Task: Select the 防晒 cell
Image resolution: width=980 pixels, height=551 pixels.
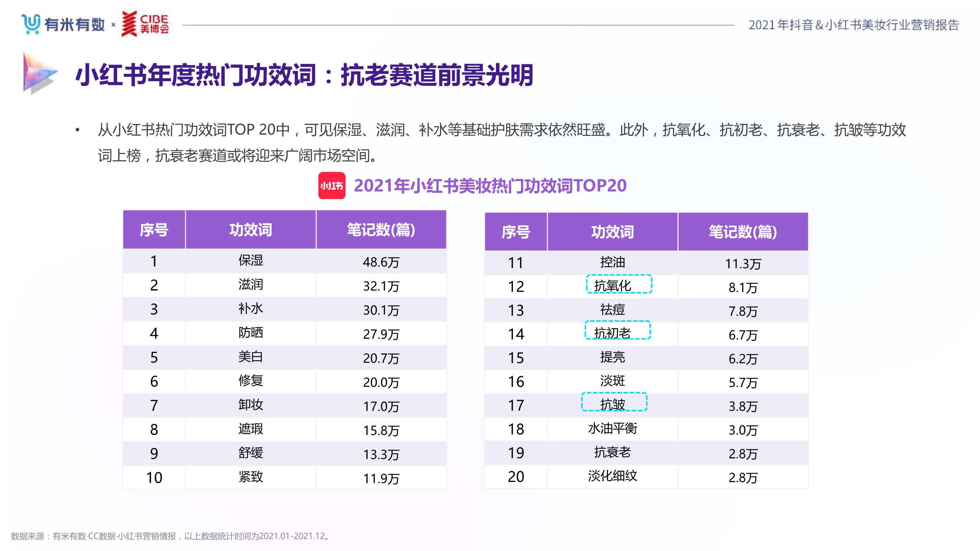Action: point(251,333)
